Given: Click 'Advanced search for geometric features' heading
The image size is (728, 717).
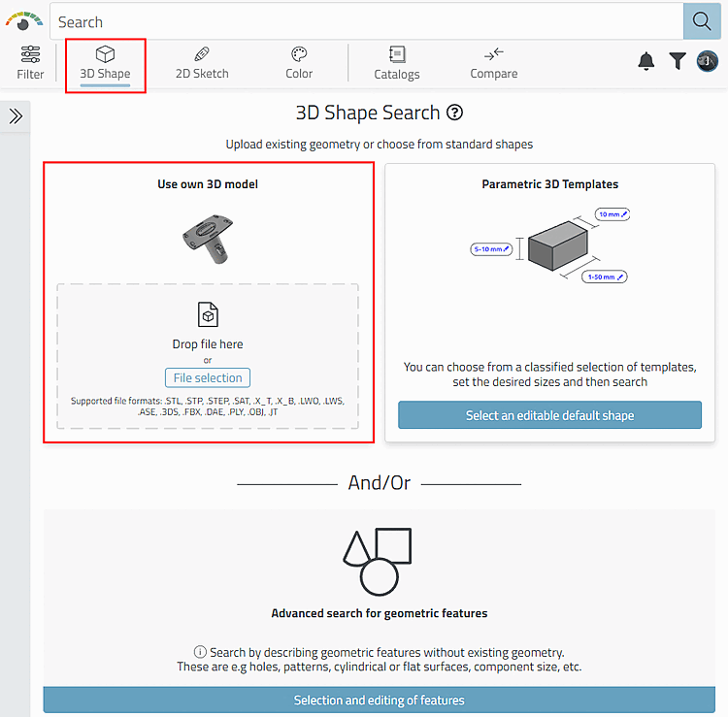Looking at the screenshot, I should (379, 613).
